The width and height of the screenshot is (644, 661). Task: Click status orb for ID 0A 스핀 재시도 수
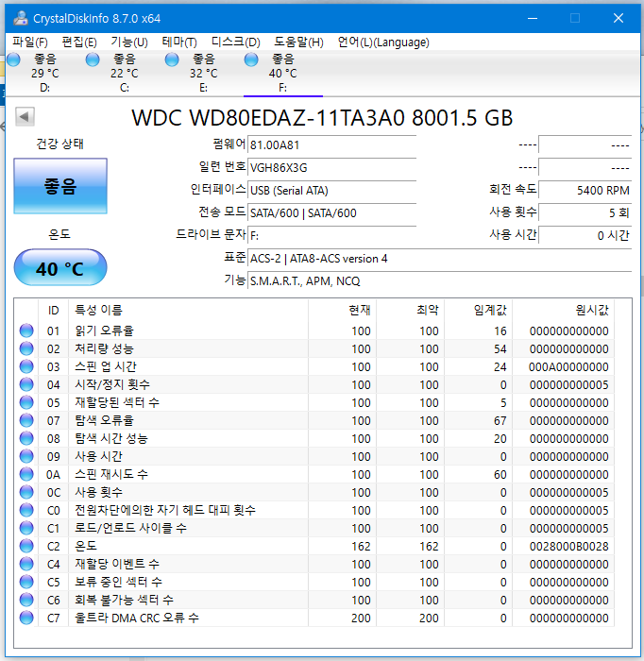(x=26, y=474)
